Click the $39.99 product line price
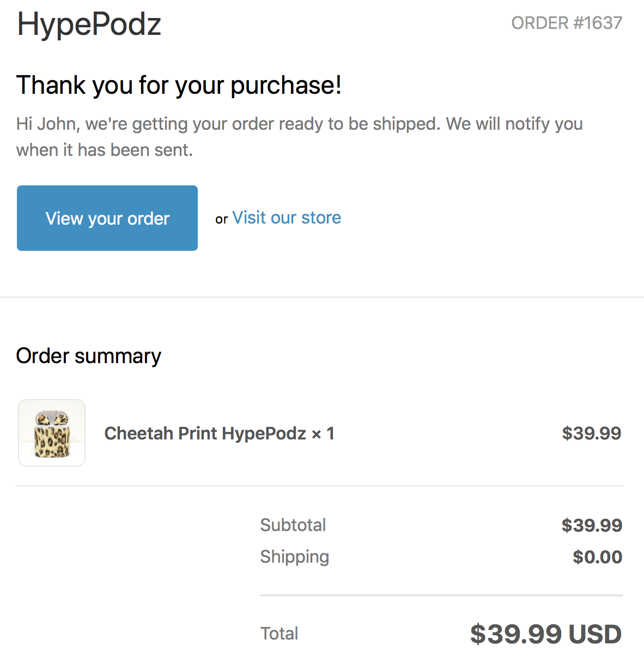 click(x=592, y=433)
